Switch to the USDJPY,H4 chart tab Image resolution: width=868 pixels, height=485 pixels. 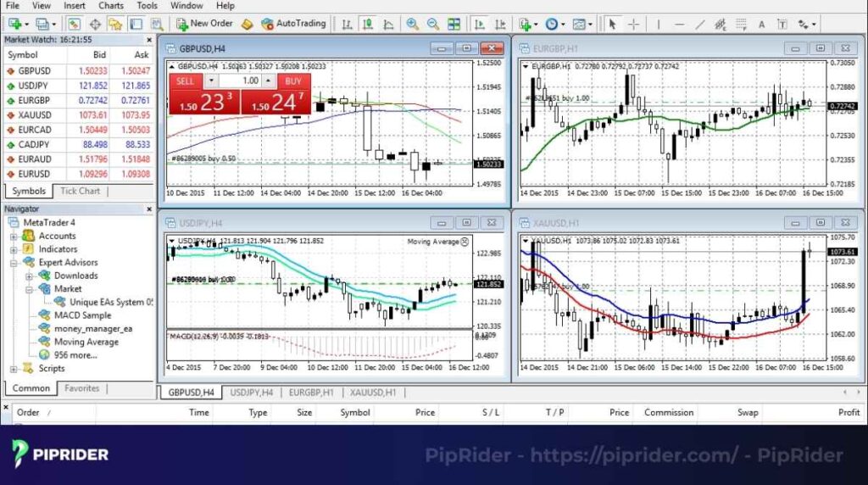[x=251, y=393]
